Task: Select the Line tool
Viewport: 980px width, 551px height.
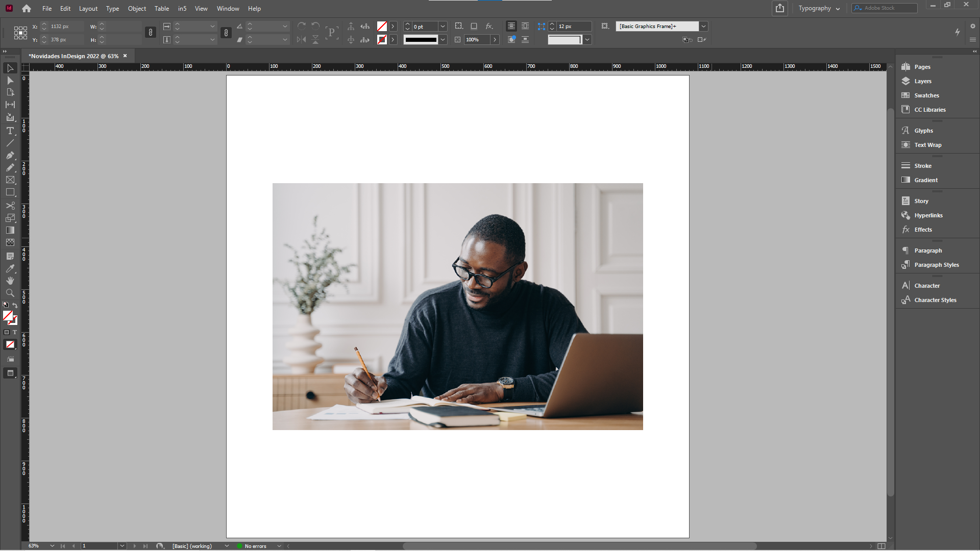Action: pyautogui.click(x=10, y=143)
